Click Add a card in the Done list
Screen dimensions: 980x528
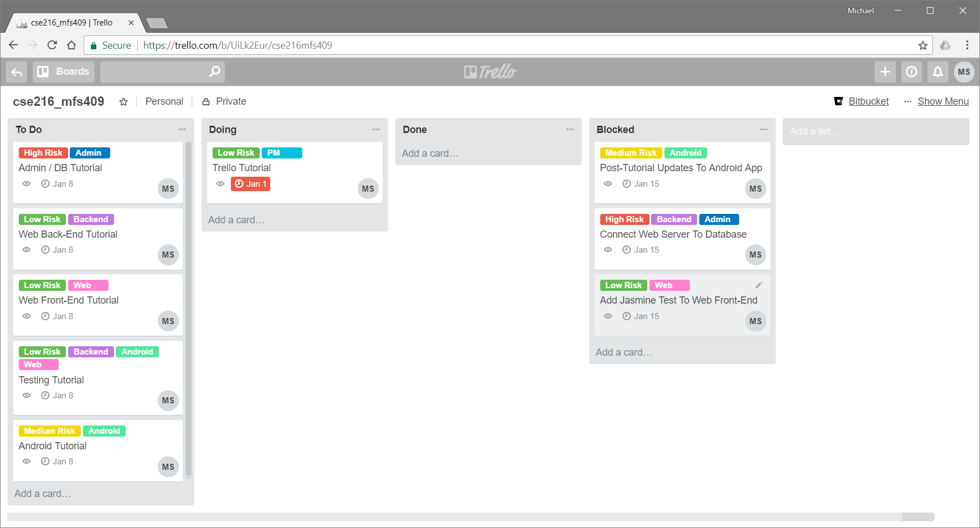(431, 153)
